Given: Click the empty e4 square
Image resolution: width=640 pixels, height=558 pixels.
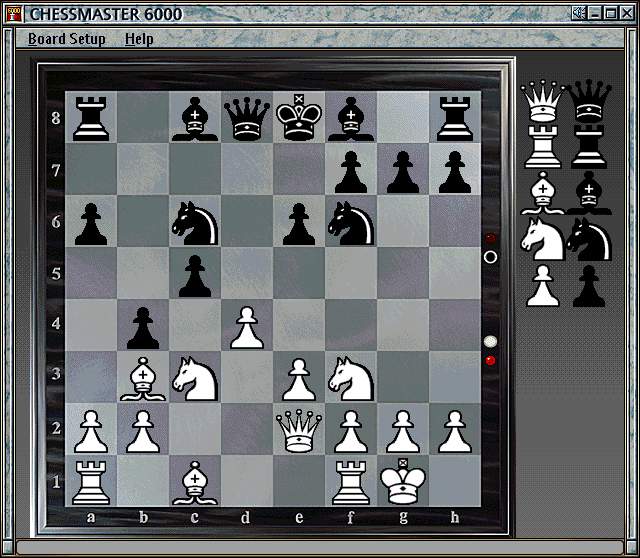Looking at the screenshot, I should pyautogui.click(x=299, y=325).
